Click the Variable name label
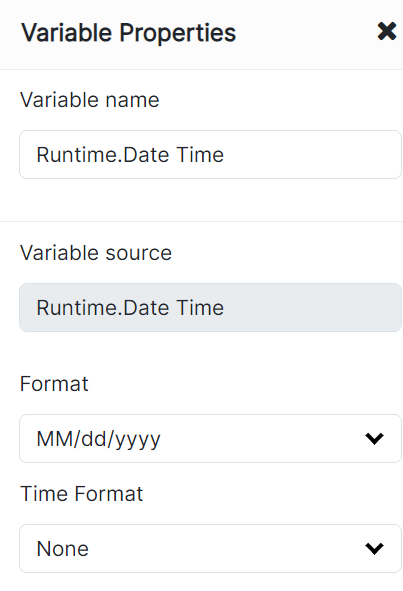Image resolution: width=403 pixels, height=591 pixels. 90,100
